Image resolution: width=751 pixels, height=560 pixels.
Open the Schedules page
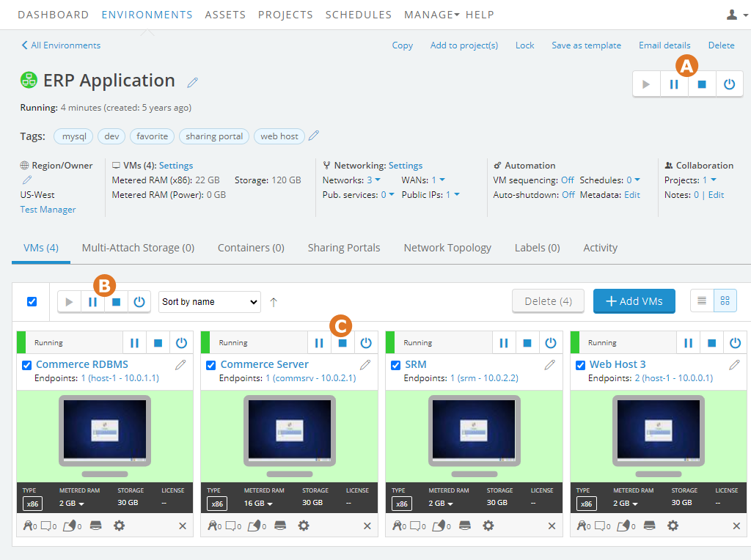[x=358, y=15]
